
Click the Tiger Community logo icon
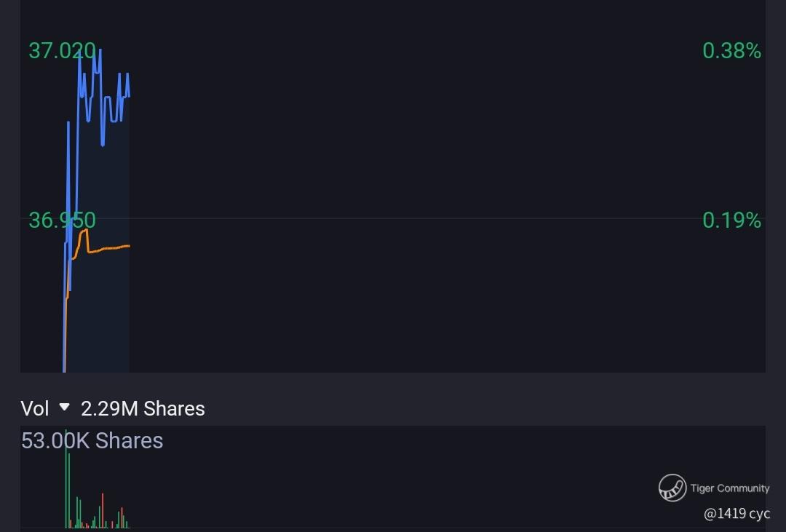pyautogui.click(x=672, y=488)
